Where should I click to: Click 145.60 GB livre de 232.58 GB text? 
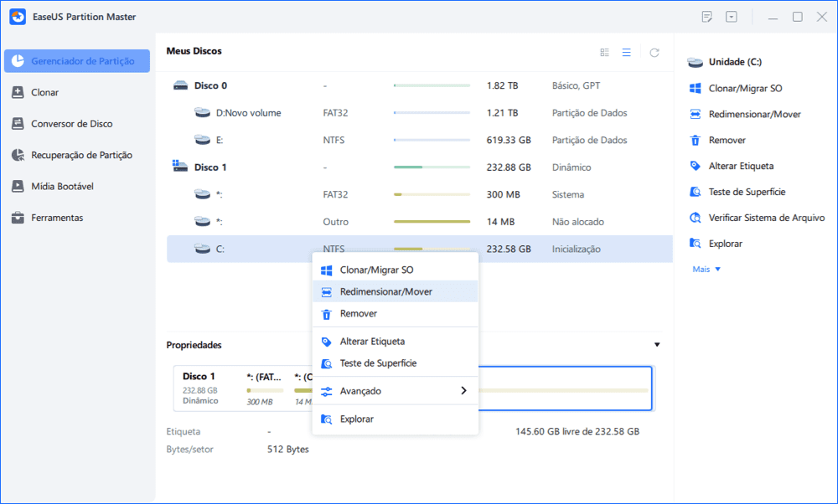click(577, 431)
